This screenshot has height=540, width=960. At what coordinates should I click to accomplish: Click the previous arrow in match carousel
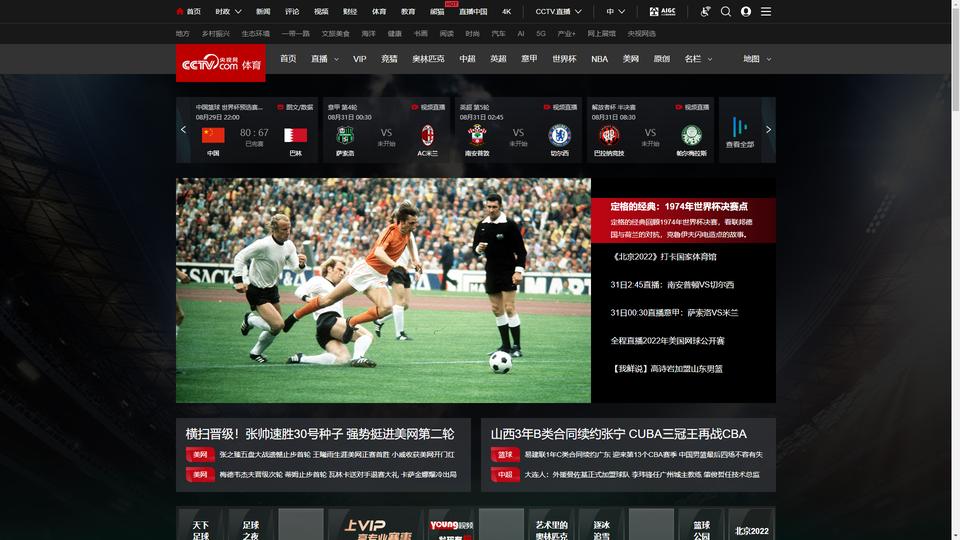(x=183, y=130)
